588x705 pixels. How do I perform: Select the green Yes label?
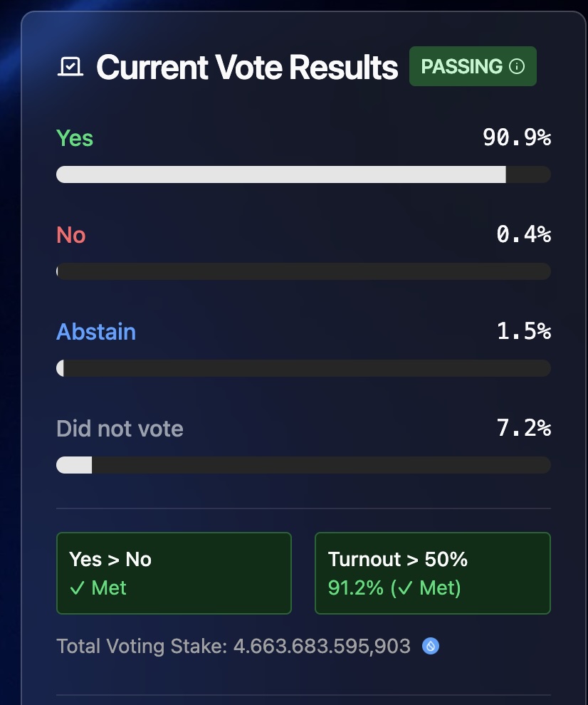(x=75, y=137)
